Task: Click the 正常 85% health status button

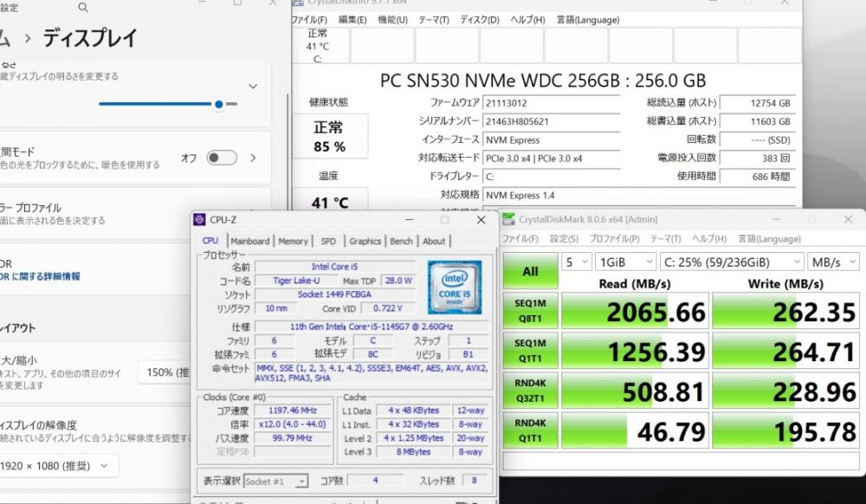Action: [330, 137]
